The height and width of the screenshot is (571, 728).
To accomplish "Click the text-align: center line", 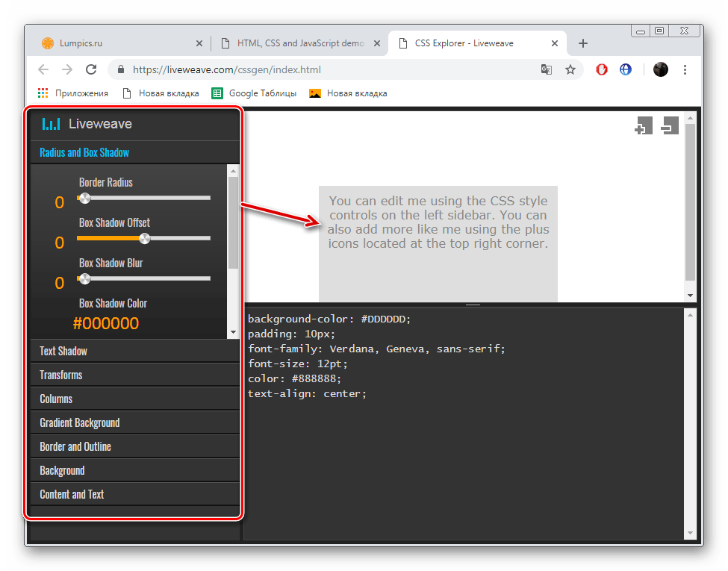I will (x=307, y=393).
